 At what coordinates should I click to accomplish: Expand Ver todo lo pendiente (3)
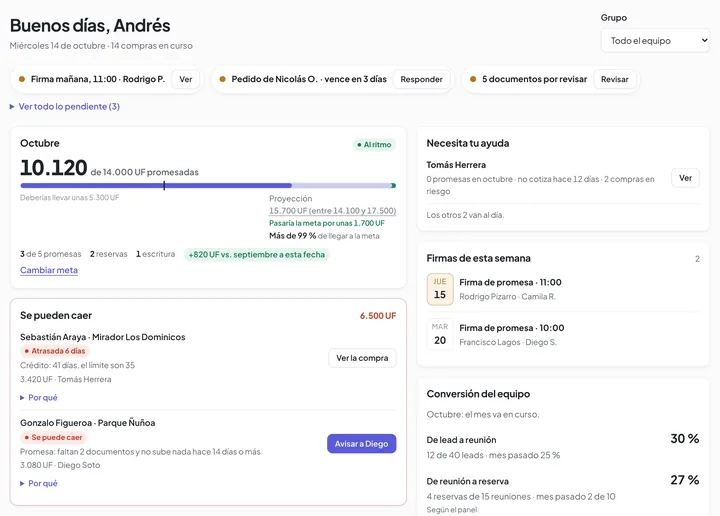pyautogui.click(x=65, y=107)
